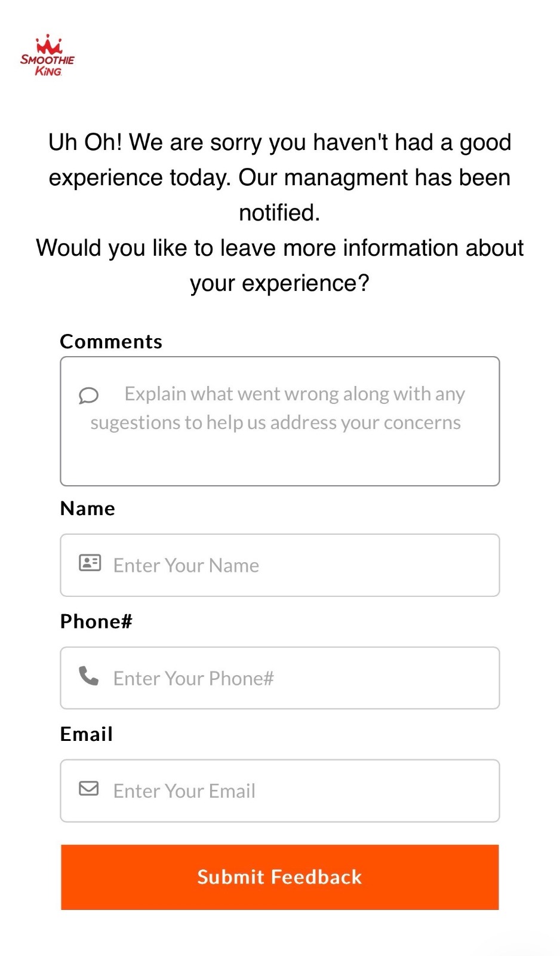Click the Email heading above the email field
Screen dimensions: 560x956
86,734
